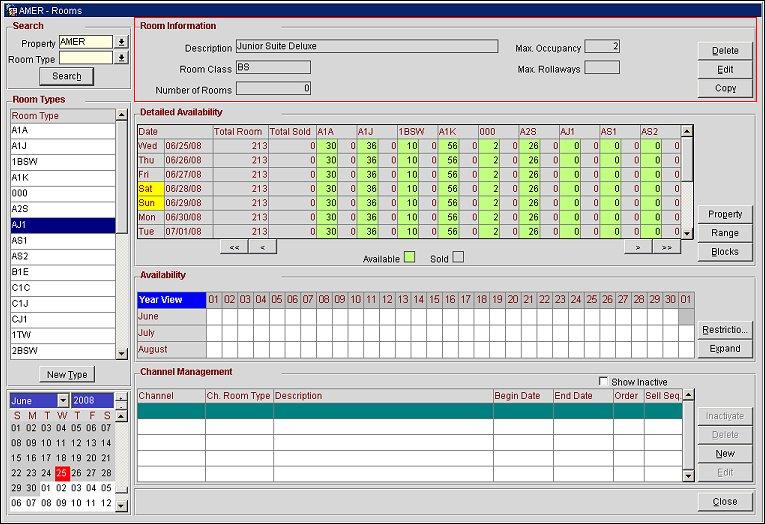Click the Expand button beside Availability
Screen dimensions: 765x524
[725, 349]
